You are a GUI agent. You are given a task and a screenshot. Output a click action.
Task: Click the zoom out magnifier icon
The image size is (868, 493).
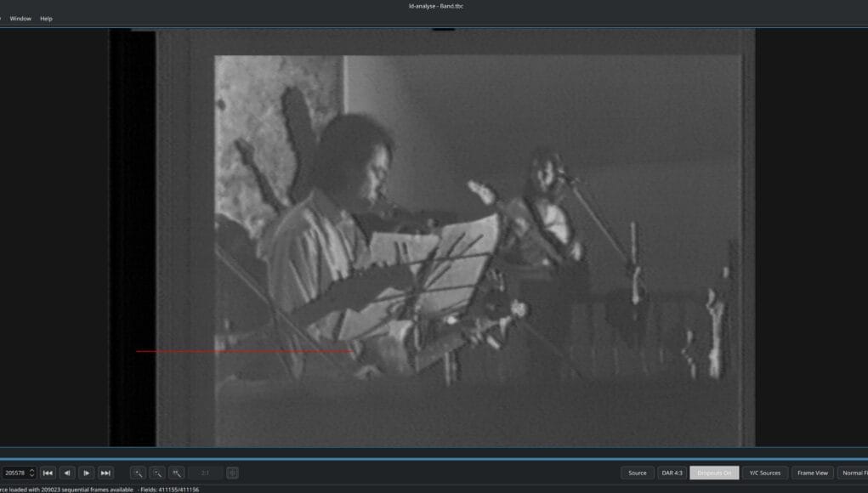(157, 473)
